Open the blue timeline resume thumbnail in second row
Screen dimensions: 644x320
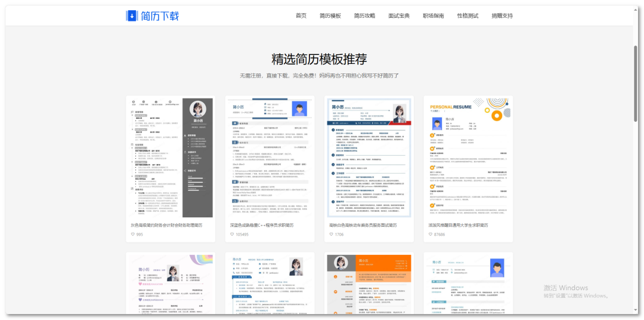click(x=270, y=284)
